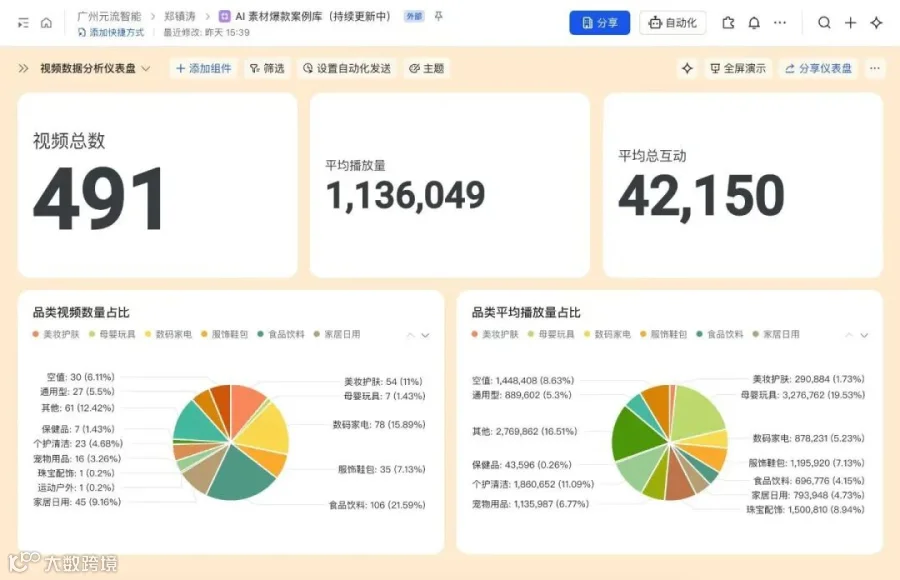
Task: Open the AI sparkle icon at top right
Action: point(876,23)
